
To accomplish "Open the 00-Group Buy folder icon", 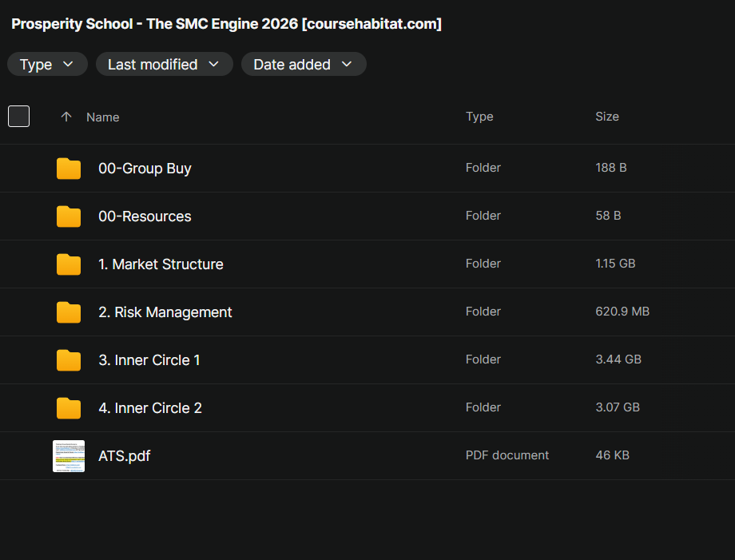I will [x=69, y=169].
